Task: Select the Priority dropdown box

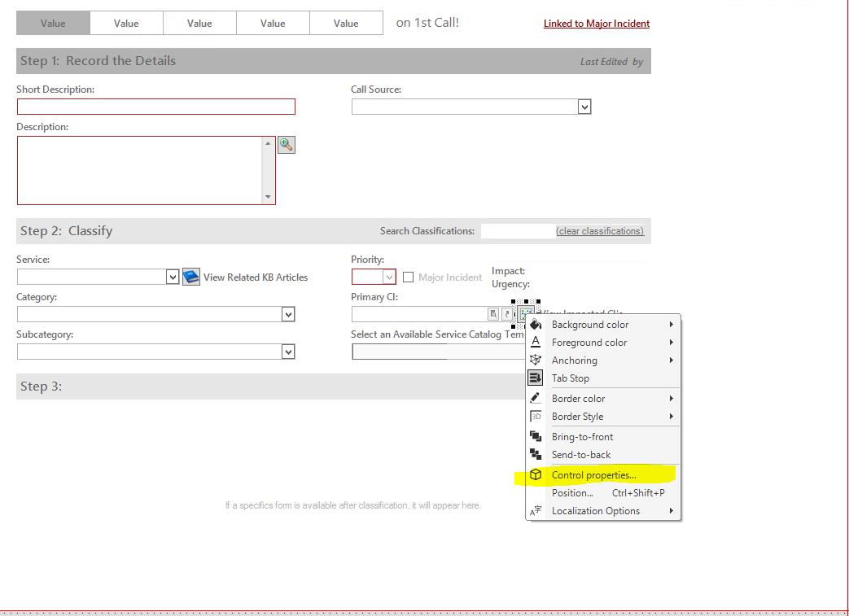Action: pos(373,277)
